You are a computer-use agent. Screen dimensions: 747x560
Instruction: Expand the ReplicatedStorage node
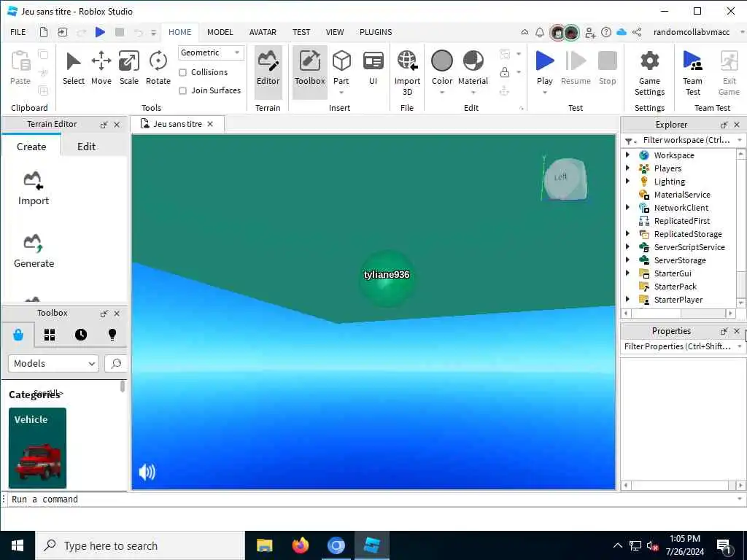point(628,233)
